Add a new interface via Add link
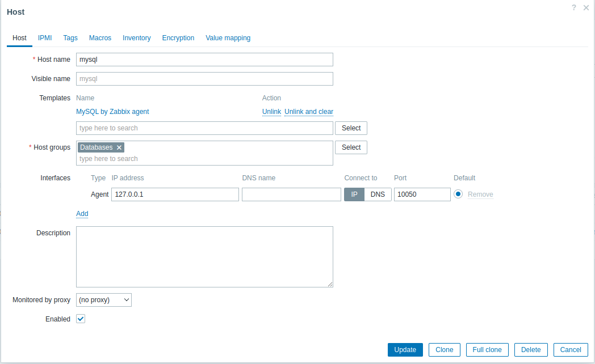This screenshot has height=364, width=595. click(x=82, y=214)
